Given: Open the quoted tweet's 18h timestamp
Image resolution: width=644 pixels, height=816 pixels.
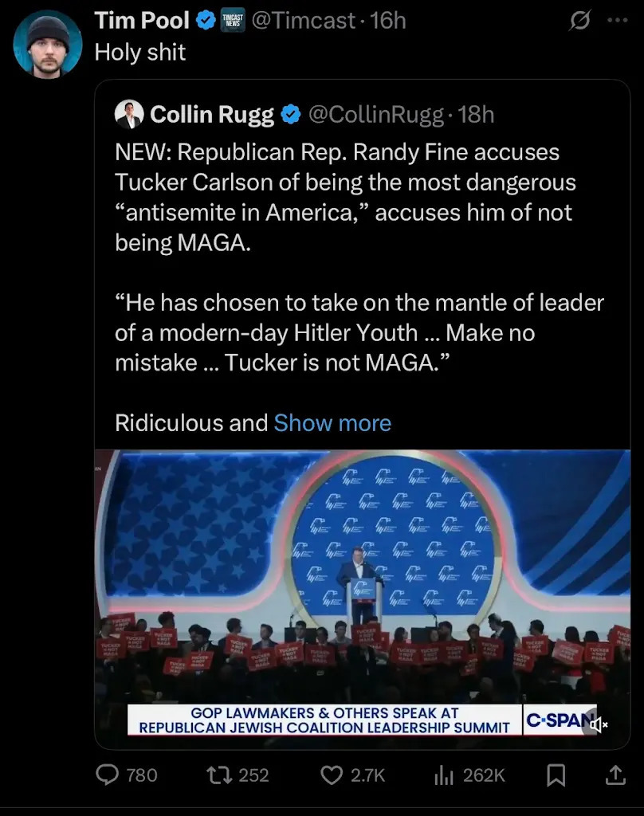Looking at the screenshot, I should (477, 115).
